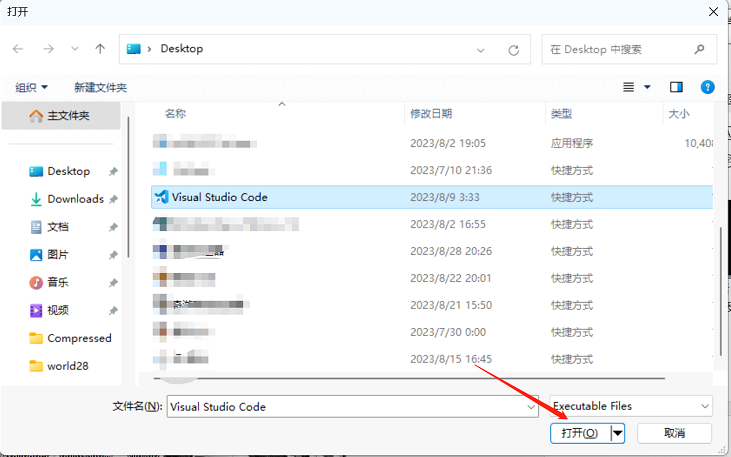
Task: Click the 取消 button
Action: coord(675,433)
